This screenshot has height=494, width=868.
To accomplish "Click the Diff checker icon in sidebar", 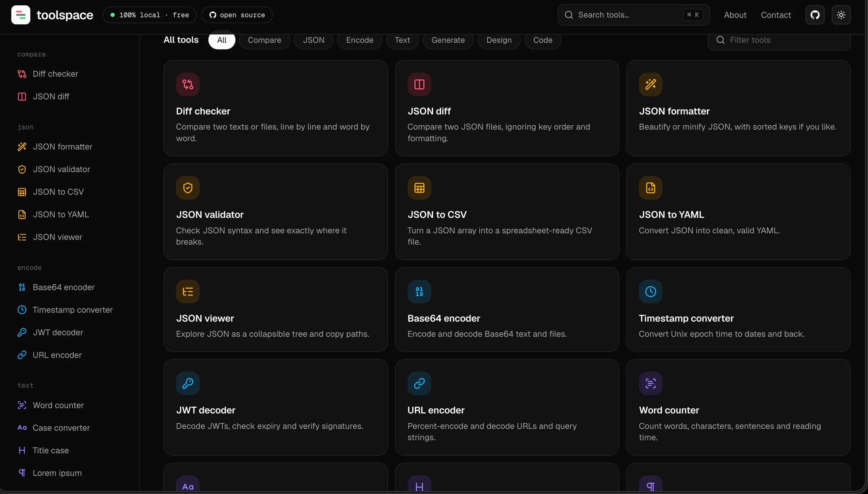I will (22, 74).
